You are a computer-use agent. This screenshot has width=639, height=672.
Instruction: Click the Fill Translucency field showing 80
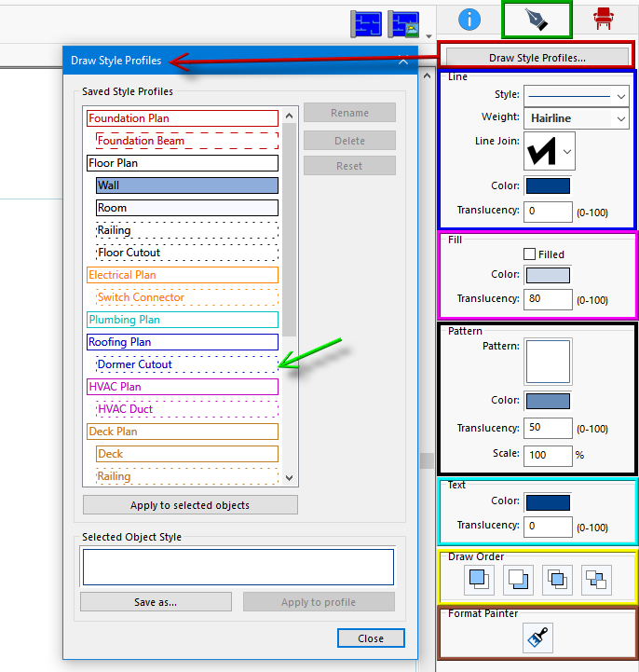[x=548, y=298]
